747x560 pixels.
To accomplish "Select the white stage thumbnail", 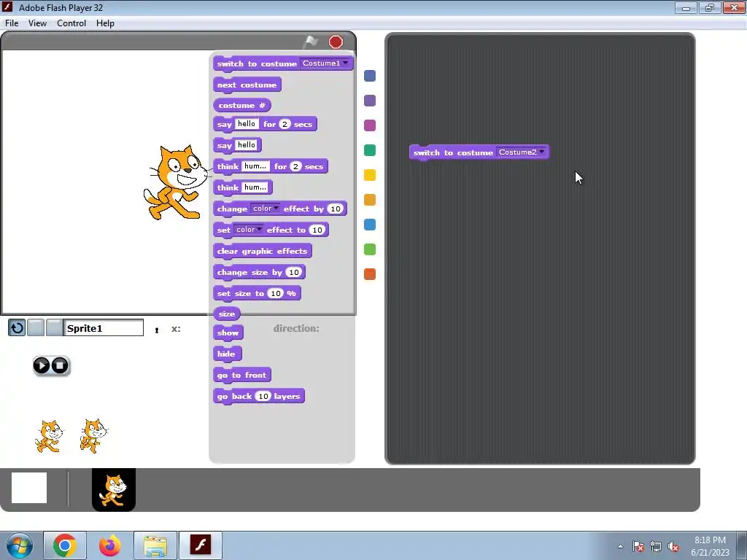I will coord(29,488).
